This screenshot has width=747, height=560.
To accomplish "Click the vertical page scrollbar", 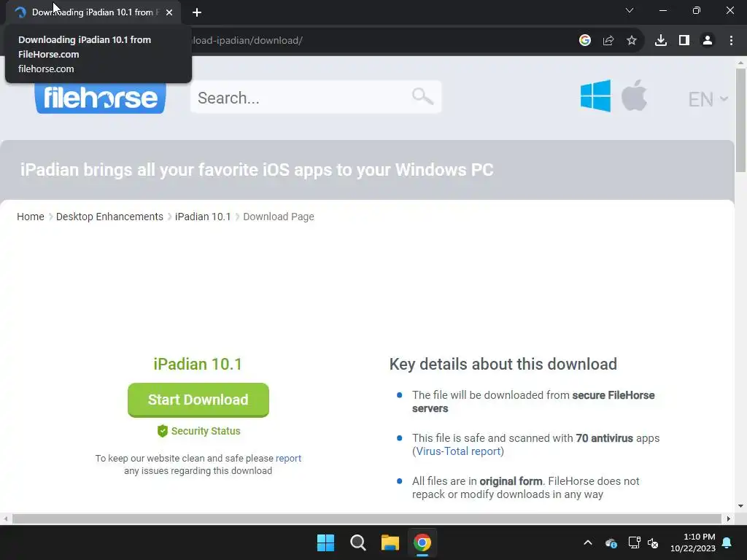I will tap(740, 120).
